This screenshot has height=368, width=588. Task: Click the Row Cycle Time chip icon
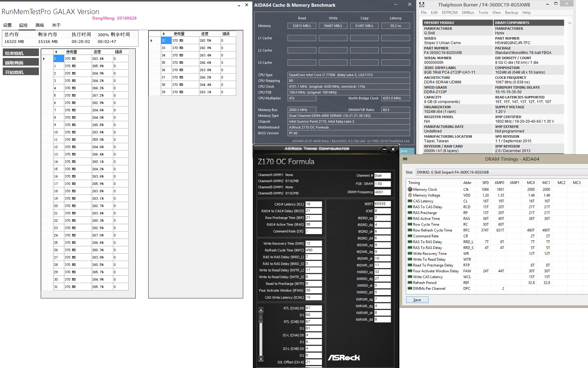(410, 224)
